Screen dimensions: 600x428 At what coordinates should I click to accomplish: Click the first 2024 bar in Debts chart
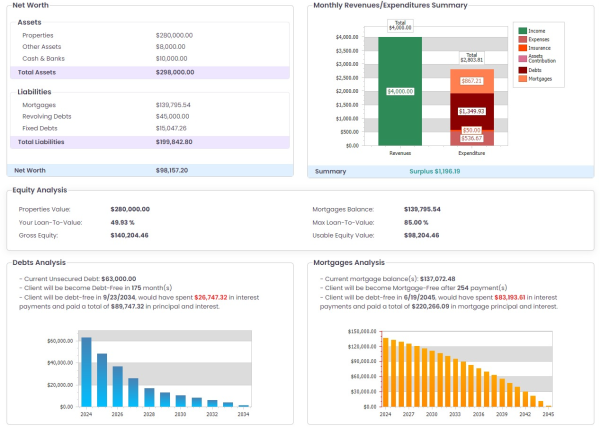point(85,372)
